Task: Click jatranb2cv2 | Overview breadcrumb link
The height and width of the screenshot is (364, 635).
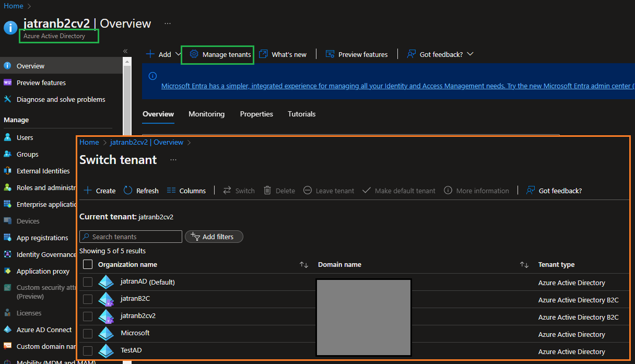Action: 147,142
